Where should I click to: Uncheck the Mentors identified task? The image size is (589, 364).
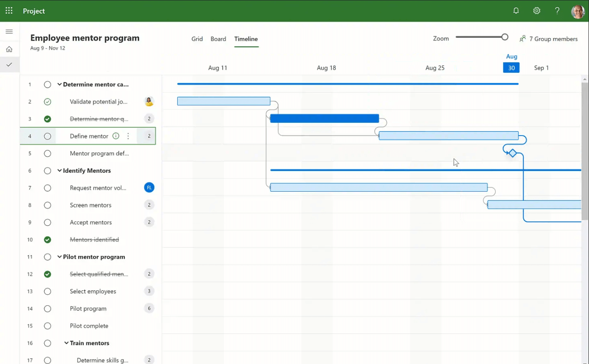(x=47, y=240)
